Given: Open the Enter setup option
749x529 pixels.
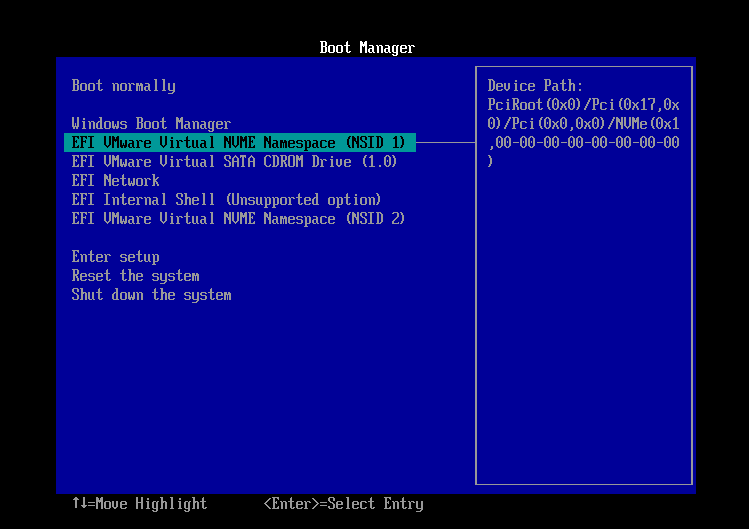Looking at the screenshot, I should coord(116,257).
